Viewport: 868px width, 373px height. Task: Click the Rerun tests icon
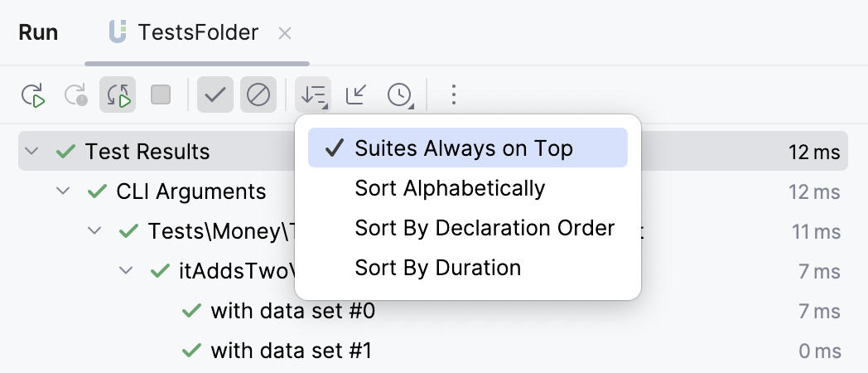[33, 95]
